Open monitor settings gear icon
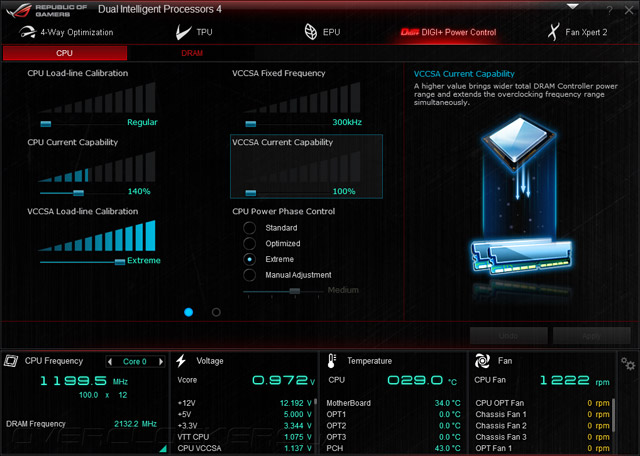The height and width of the screenshot is (456, 640). (628, 363)
